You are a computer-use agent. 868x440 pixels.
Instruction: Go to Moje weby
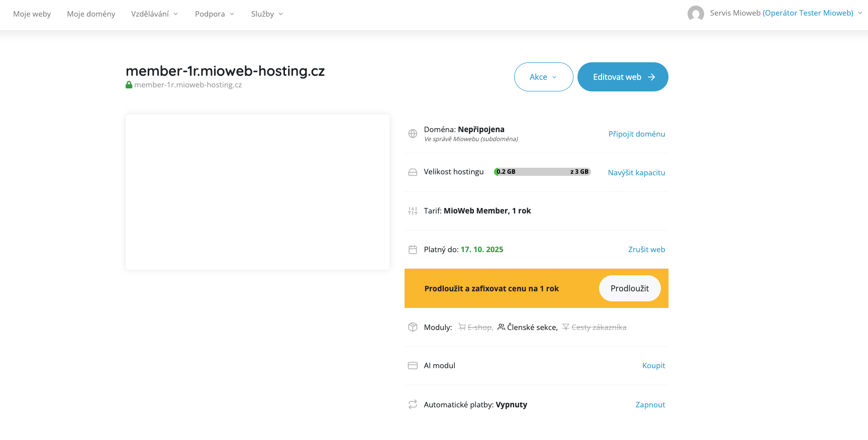pyautogui.click(x=32, y=14)
